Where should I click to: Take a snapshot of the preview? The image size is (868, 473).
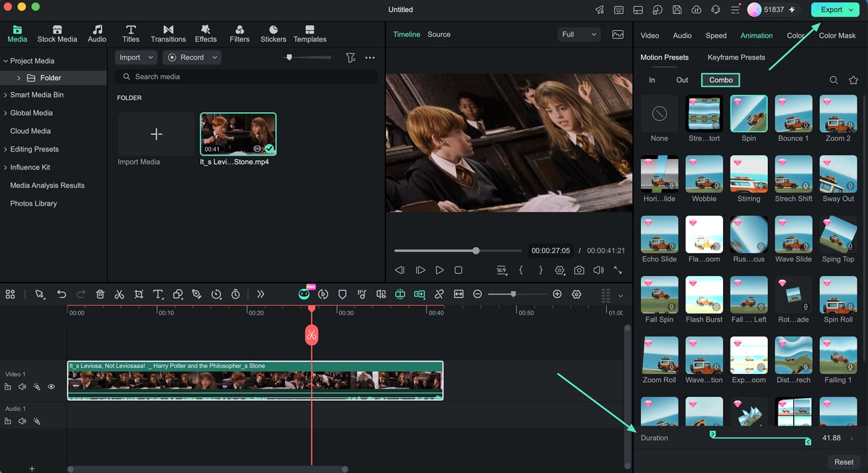point(579,270)
